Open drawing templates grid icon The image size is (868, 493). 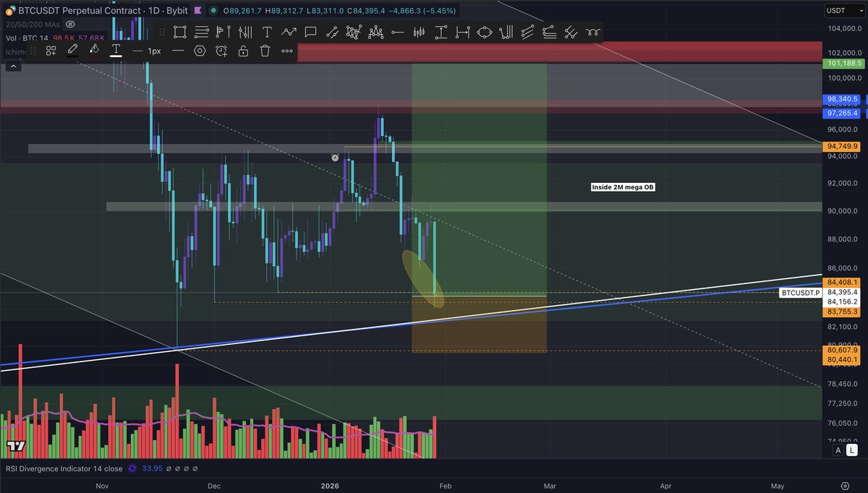pyautogui.click(x=51, y=51)
